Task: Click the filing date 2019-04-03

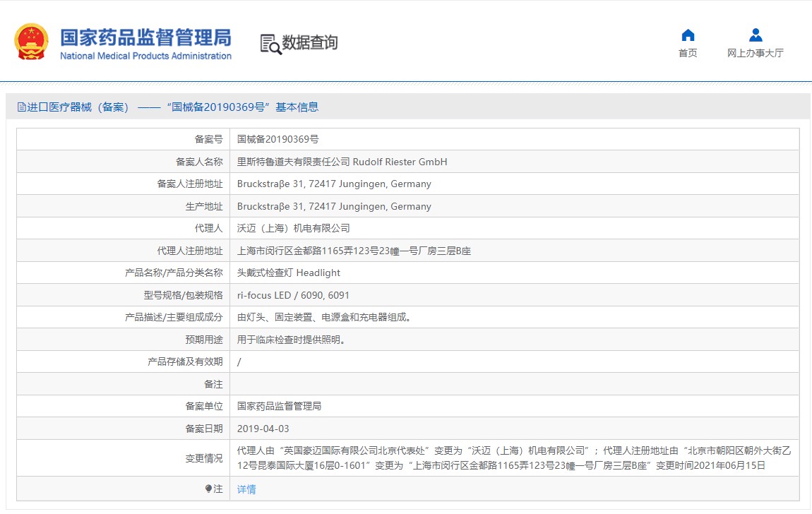Action: click(x=263, y=429)
